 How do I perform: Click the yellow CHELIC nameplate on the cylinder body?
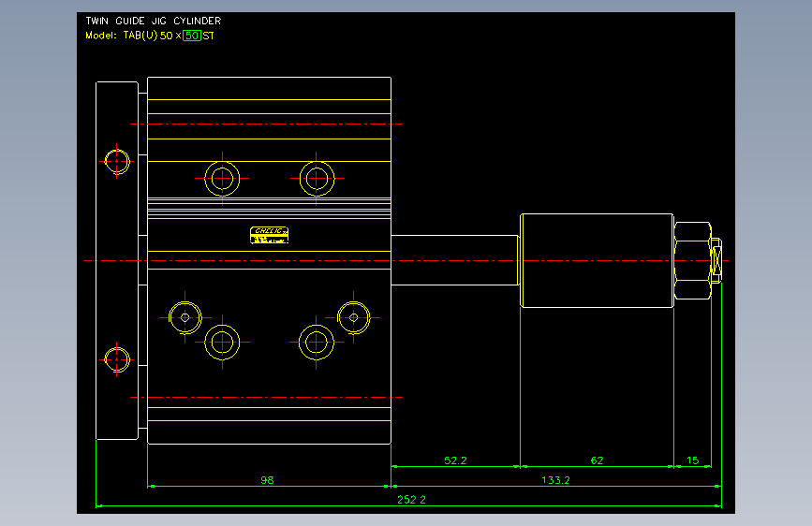tap(270, 235)
